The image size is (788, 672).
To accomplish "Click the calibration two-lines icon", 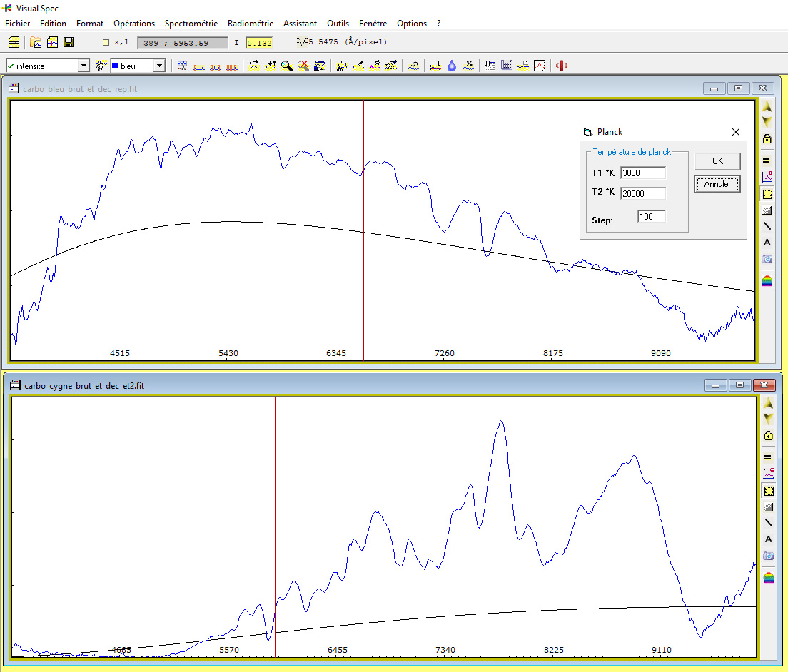I will click(199, 66).
